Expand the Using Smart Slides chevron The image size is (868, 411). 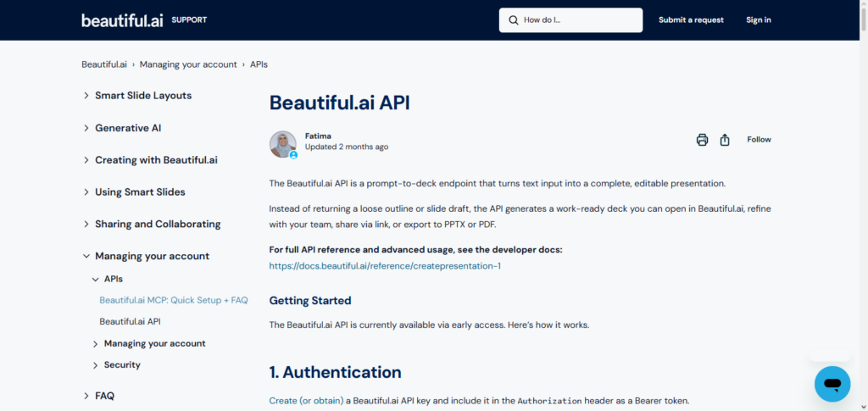click(x=86, y=192)
